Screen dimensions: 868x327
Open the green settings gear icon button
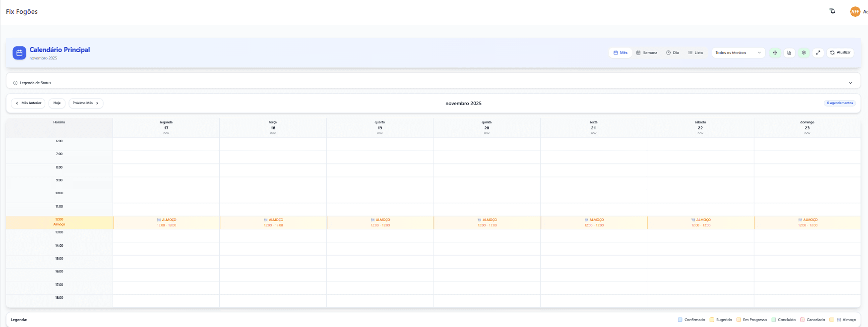pyautogui.click(x=804, y=53)
